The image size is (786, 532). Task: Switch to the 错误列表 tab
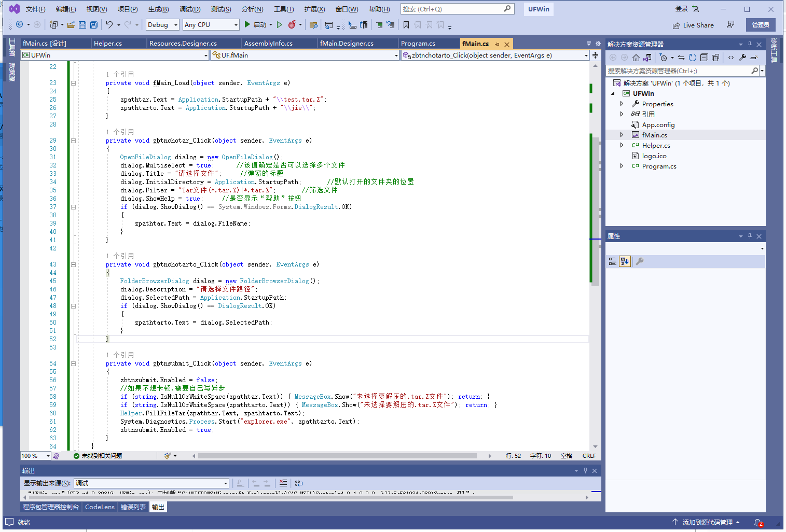(133, 507)
